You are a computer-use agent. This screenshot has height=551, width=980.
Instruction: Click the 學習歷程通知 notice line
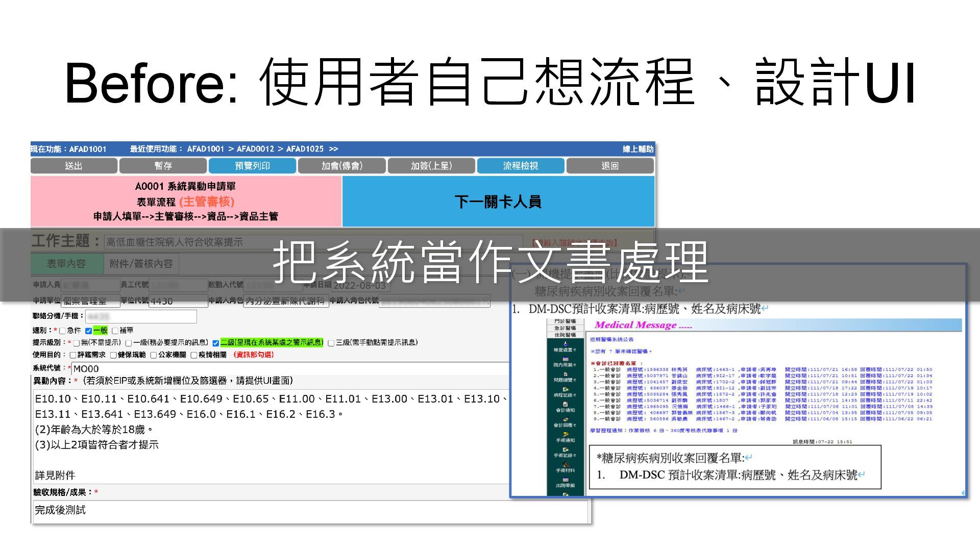(664, 431)
